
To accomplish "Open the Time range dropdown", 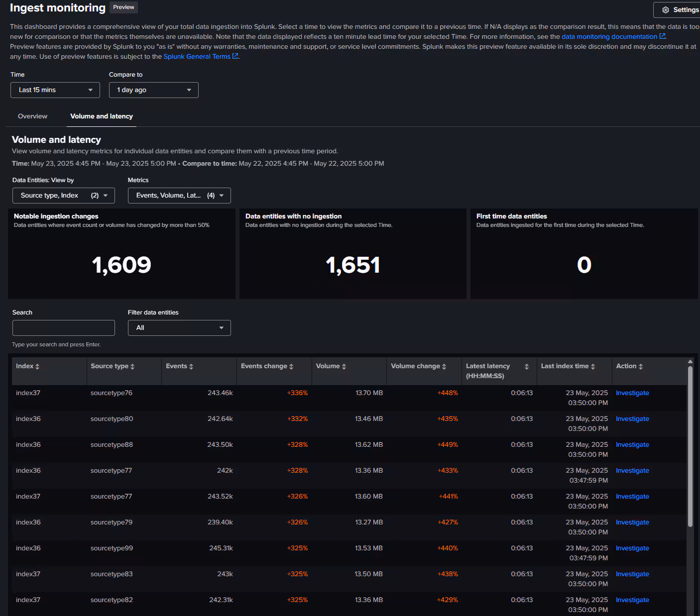I will (x=55, y=90).
